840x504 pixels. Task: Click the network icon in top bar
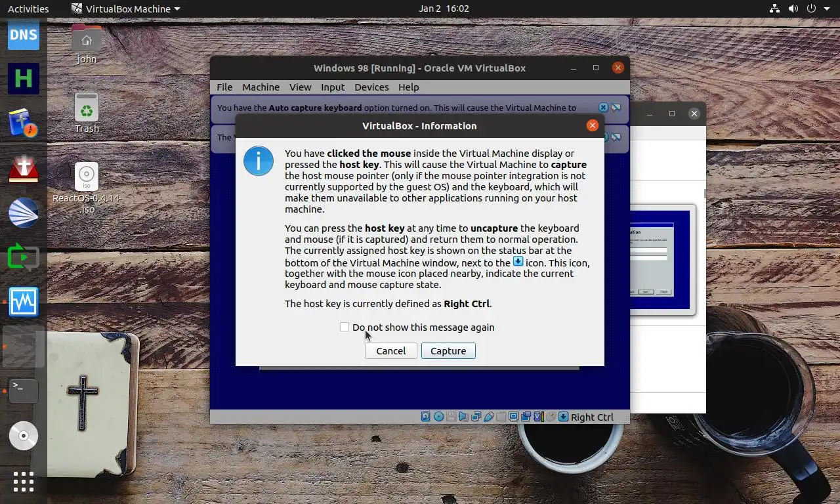click(774, 9)
